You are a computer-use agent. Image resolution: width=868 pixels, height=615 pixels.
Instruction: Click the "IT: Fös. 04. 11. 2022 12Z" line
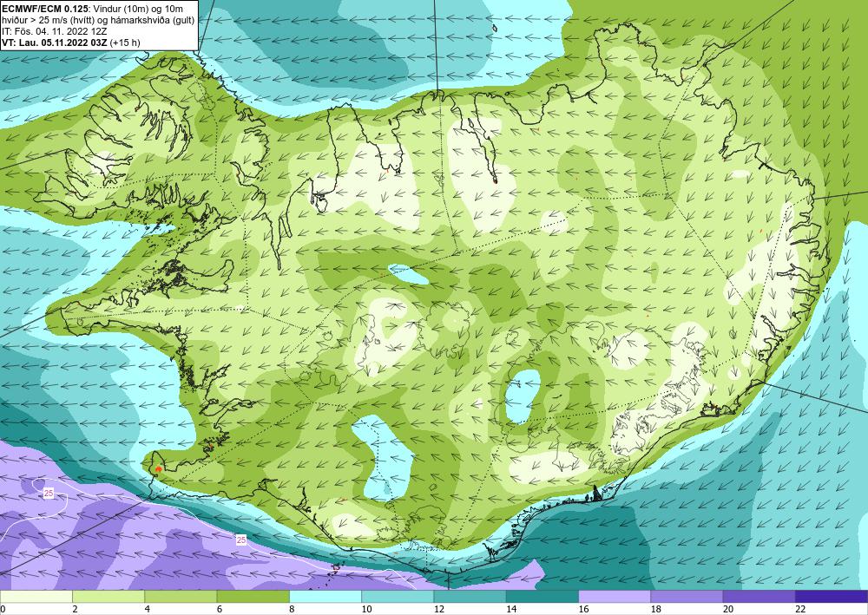54,31
